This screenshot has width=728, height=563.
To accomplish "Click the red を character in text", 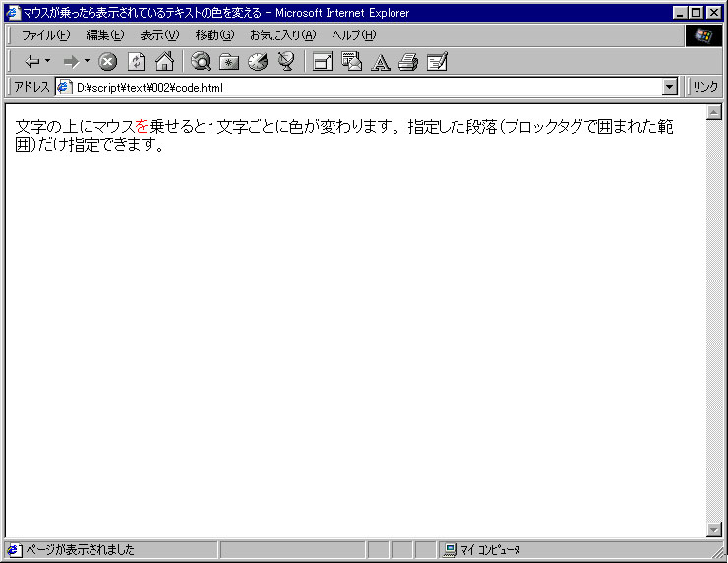I will click(x=142, y=126).
